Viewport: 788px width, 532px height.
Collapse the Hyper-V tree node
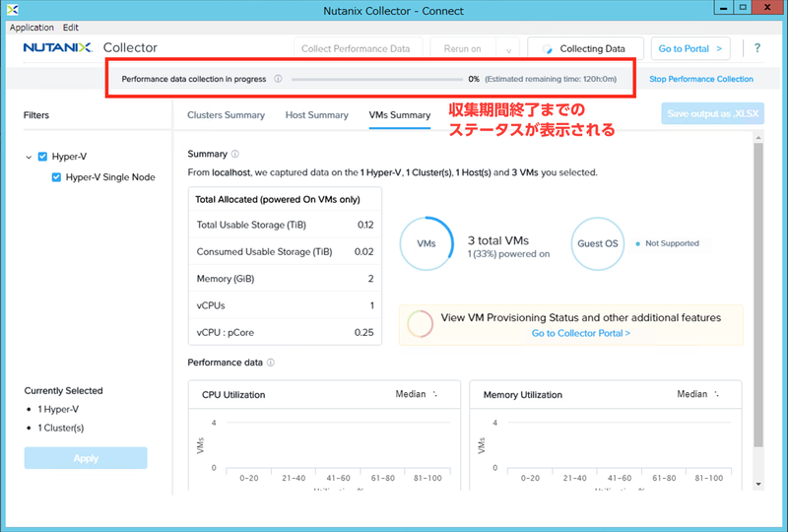coord(29,157)
